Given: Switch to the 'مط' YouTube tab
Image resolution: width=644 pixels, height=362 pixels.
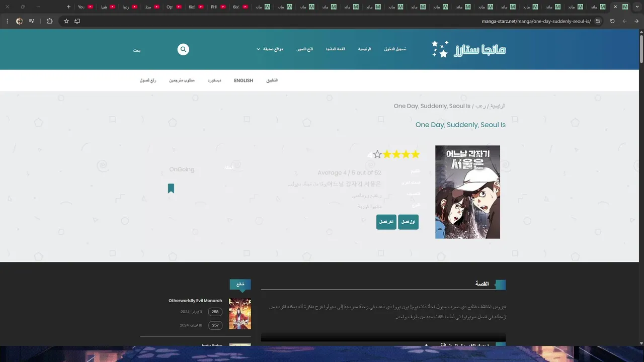Looking at the screenshot, I should 151,7.
